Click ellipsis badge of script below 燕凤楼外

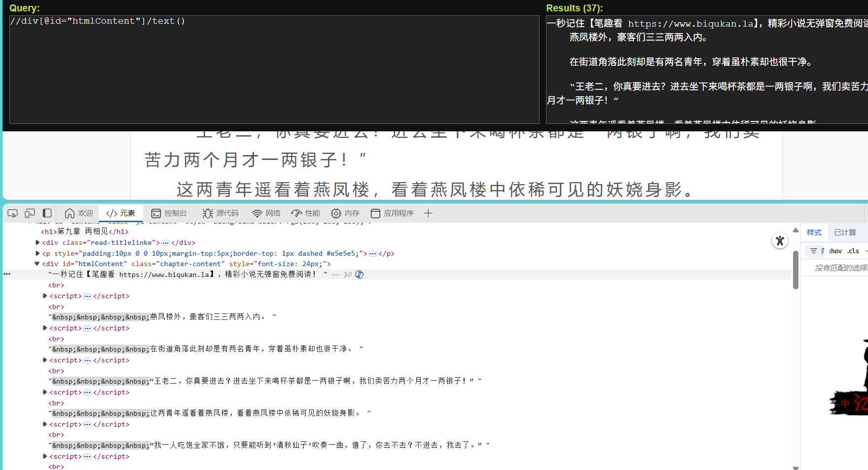coord(87,328)
